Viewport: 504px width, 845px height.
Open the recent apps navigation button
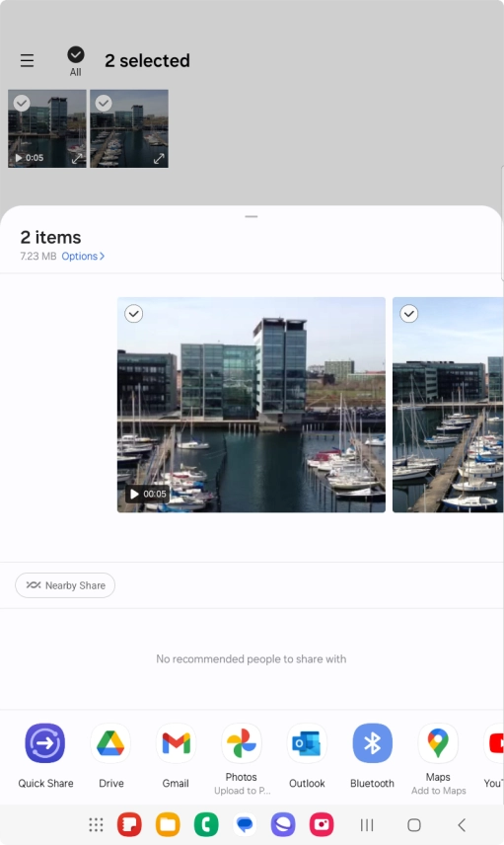367,824
